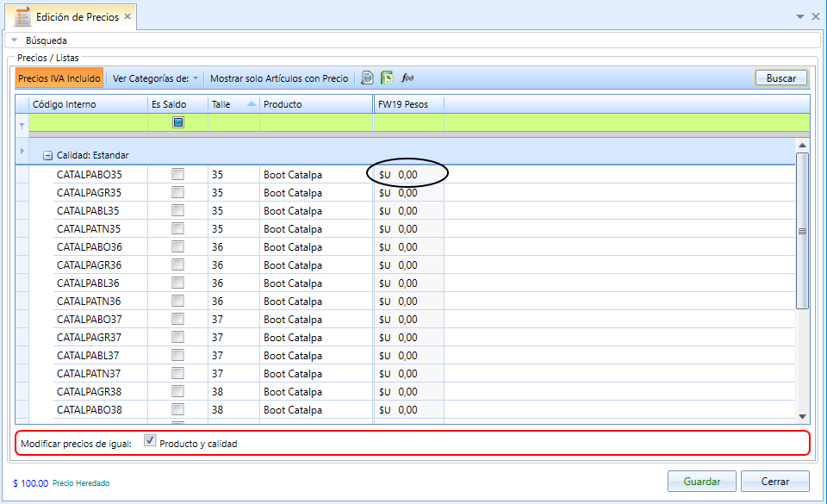This screenshot has width=827, height=504.
Task: Click the filter funnel icon in grid
Action: tap(22, 126)
